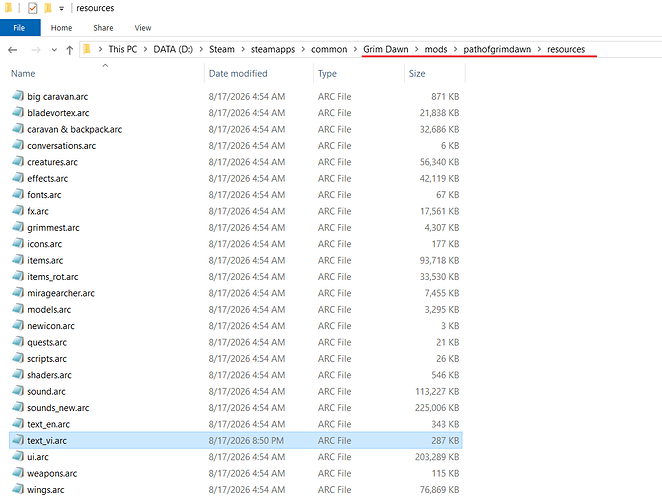Select grimmest.arc file icon
The height and width of the screenshot is (499, 662).
18,227
